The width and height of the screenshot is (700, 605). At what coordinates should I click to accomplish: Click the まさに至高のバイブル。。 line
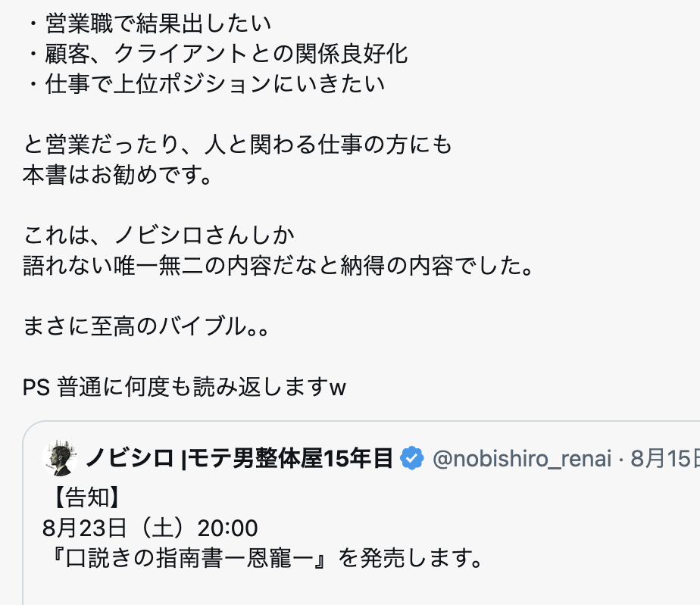point(146,326)
